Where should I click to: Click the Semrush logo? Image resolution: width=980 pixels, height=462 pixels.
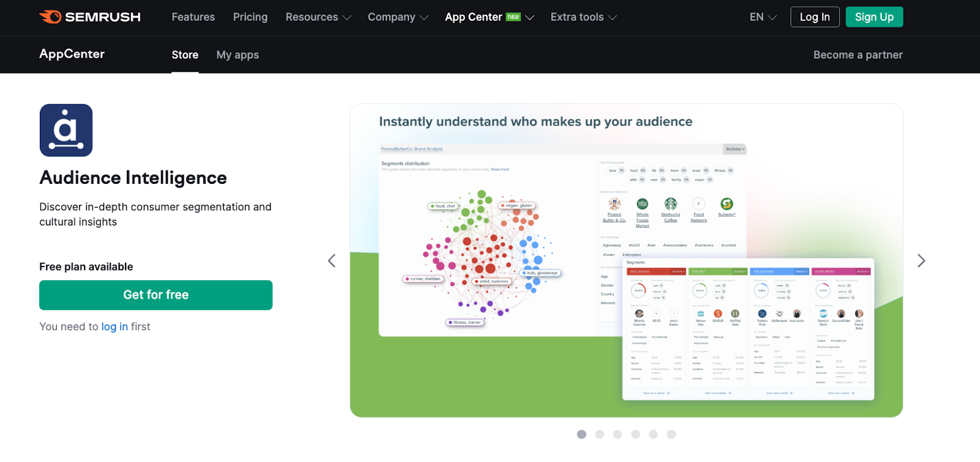click(90, 17)
